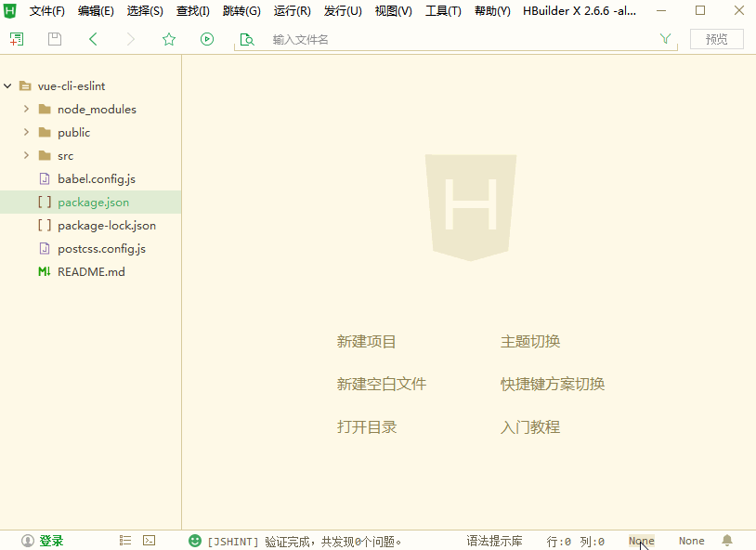756x550 pixels.
Task: Click the README.md markdown icon
Action: 44,271
